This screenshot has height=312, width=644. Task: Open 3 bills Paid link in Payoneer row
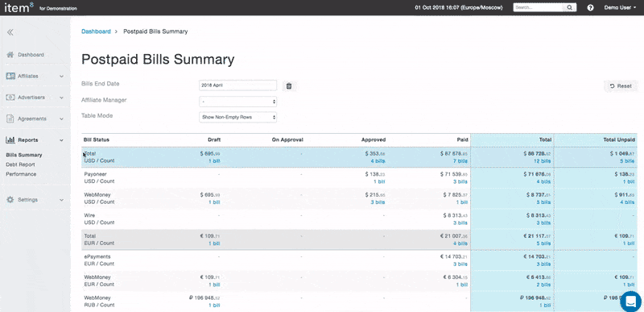tap(460, 181)
